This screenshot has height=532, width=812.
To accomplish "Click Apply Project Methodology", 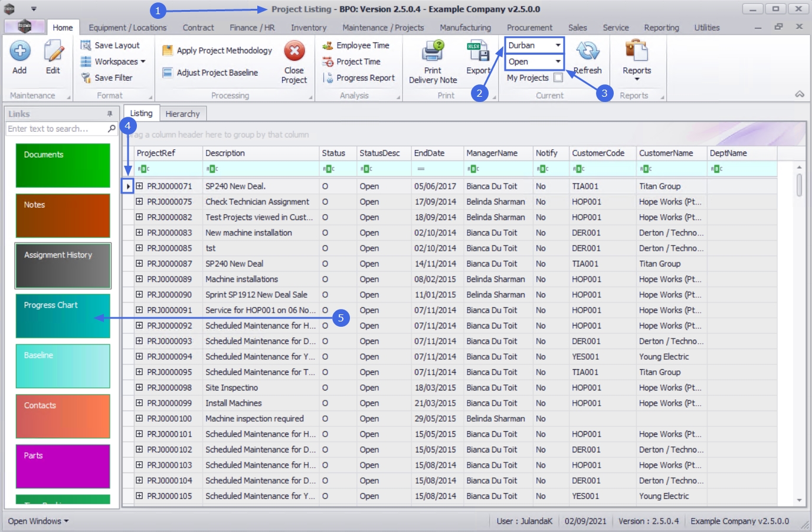I will point(224,51).
